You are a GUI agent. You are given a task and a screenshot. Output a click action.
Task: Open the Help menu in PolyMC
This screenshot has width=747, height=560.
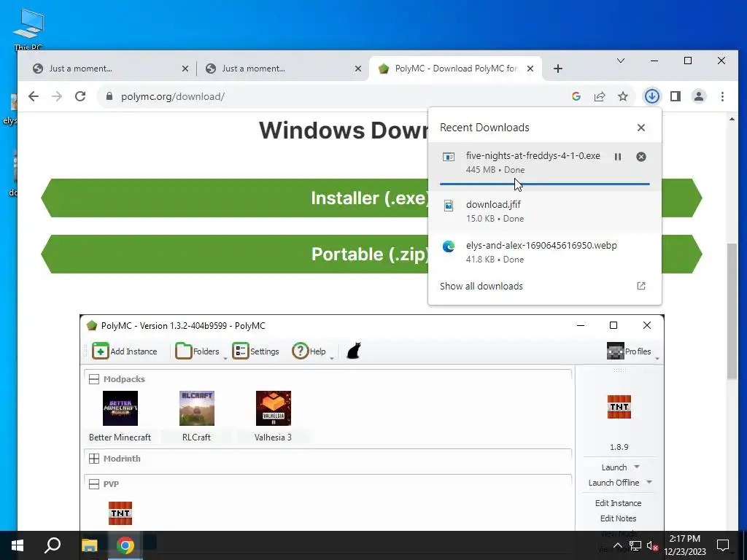pos(310,351)
